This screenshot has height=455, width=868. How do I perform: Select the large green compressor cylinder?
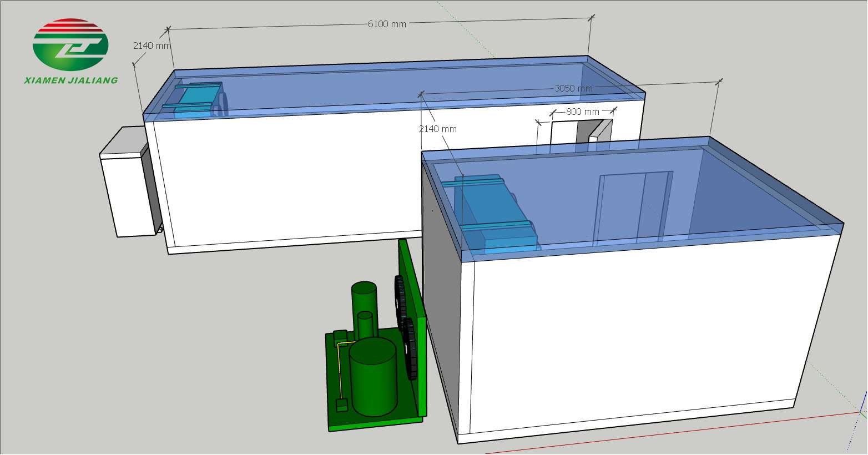click(x=374, y=377)
